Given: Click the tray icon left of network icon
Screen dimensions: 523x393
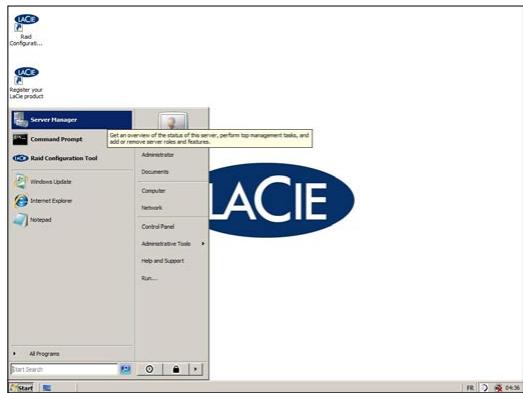Looking at the screenshot, I should 484,388.
